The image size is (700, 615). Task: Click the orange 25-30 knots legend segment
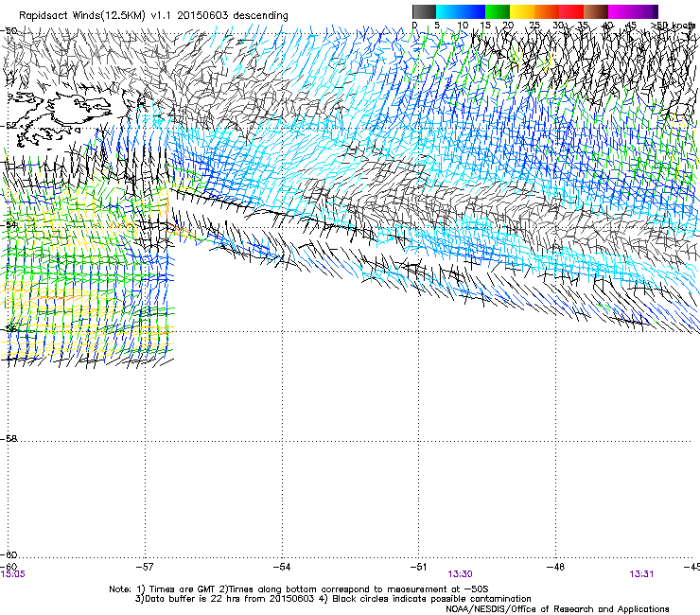pyautogui.click(x=547, y=11)
